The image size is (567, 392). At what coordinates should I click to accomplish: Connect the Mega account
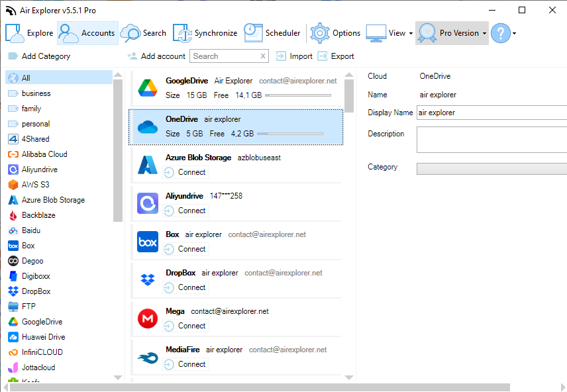tap(186, 326)
